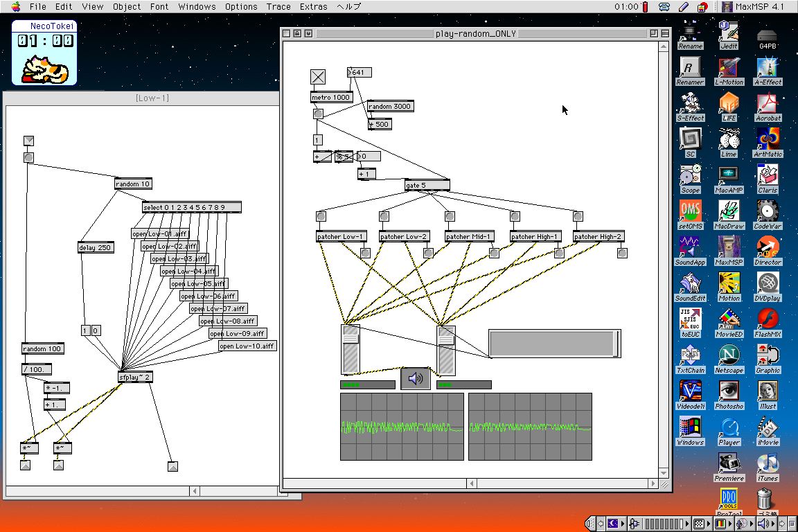Click the number box showing 641
798x532 pixels.
(360, 72)
